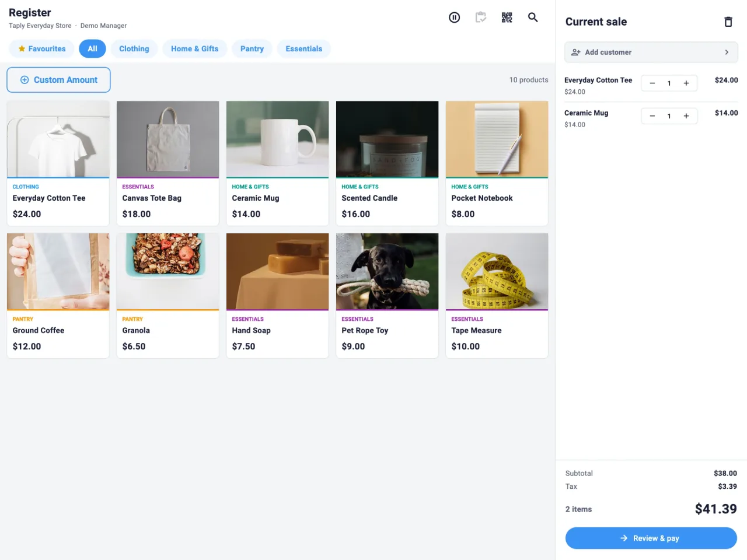The height and width of the screenshot is (560, 747).
Task: Add Ground Coffee to the sale
Action: point(58,296)
